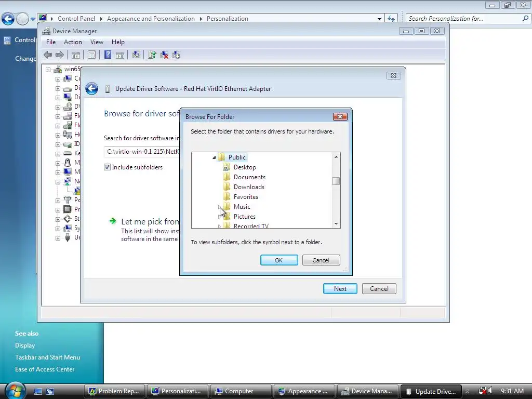Open the File menu in Device Manager
The width and height of the screenshot is (532, 399).
[x=51, y=42]
